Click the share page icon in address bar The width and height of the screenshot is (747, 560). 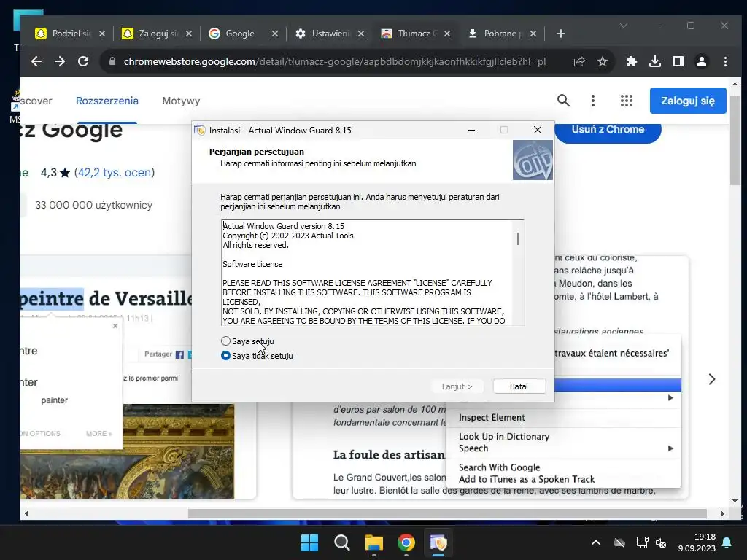[x=579, y=61]
